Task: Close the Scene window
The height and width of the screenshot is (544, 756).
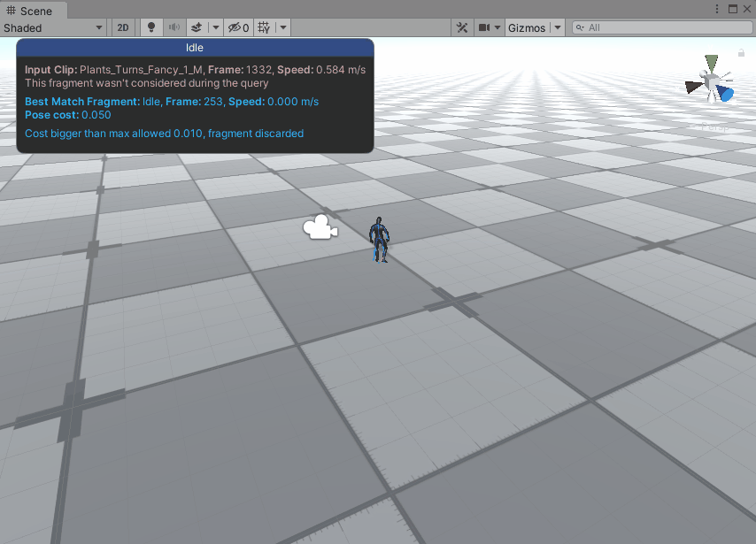Action: click(x=747, y=9)
